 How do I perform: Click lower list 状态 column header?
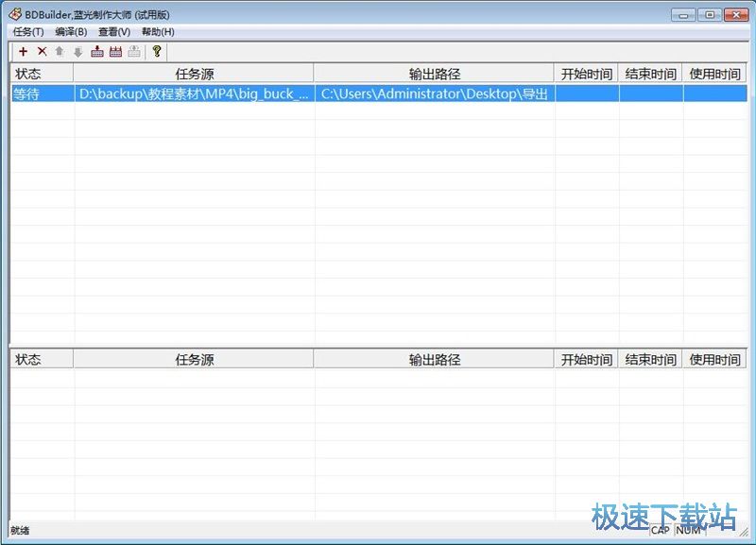click(42, 360)
